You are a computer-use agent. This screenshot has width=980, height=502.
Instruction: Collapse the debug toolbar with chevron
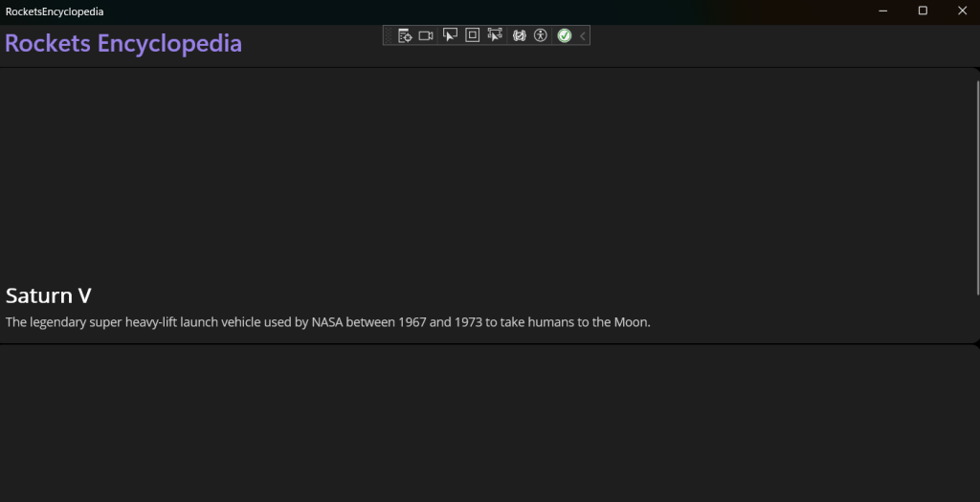(x=583, y=35)
